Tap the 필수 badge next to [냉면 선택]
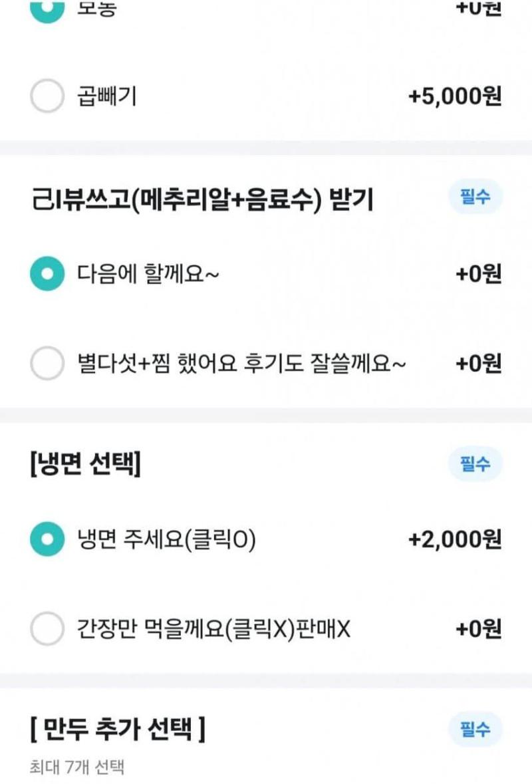This screenshot has height=784, width=532. (475, 463)
